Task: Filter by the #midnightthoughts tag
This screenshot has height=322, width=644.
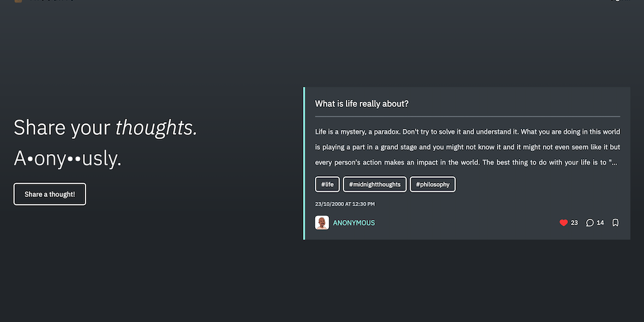Action: point(375,184)
